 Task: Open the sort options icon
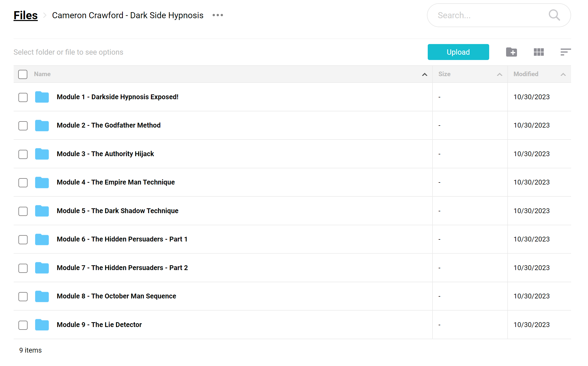tap(566, 52)
